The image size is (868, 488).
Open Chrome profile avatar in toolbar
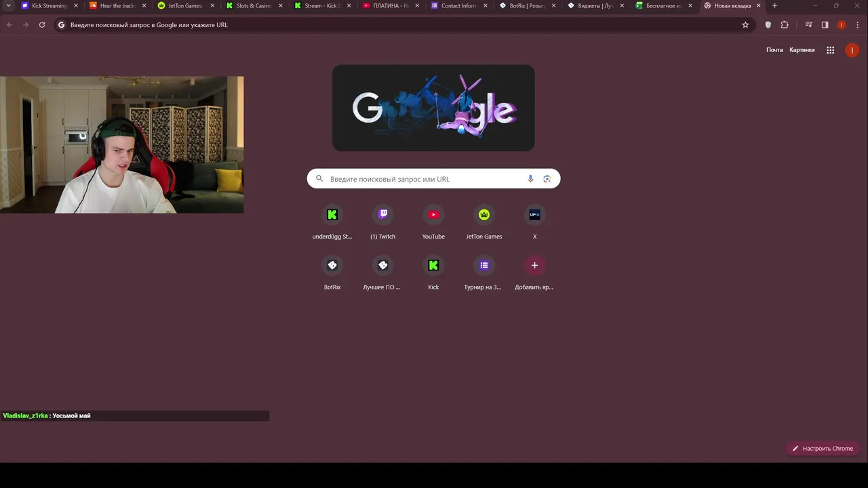841,24
